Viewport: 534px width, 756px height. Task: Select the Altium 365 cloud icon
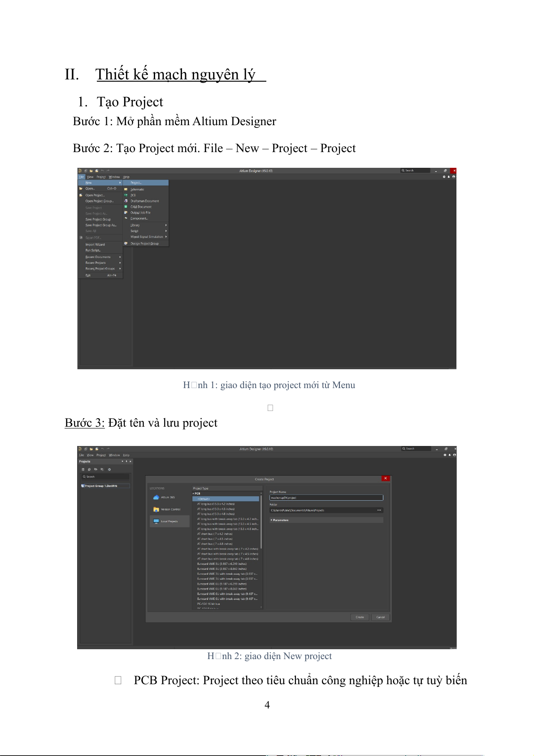click(x=156, y=497)
